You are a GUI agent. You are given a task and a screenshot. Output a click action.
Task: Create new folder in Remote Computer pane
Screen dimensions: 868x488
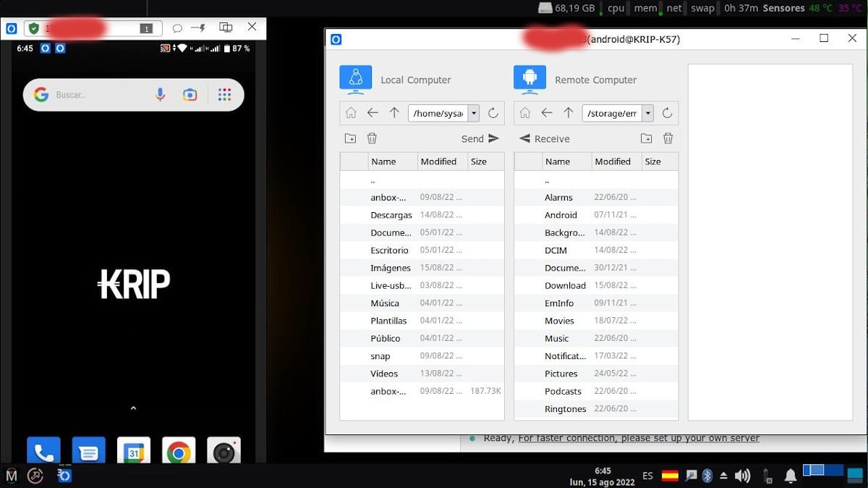[x=647, y=138]
